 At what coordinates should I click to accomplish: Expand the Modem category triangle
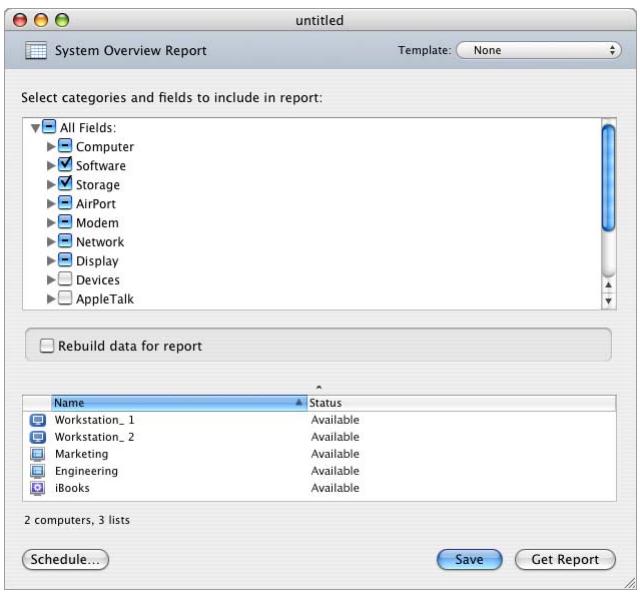[x=51, y=223]
